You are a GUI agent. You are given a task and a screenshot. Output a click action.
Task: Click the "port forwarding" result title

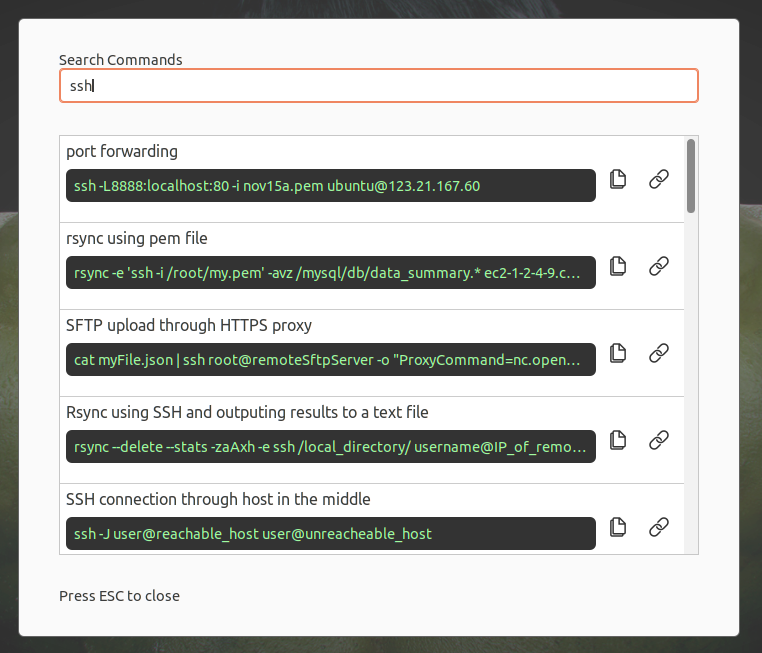pos(122,152)
